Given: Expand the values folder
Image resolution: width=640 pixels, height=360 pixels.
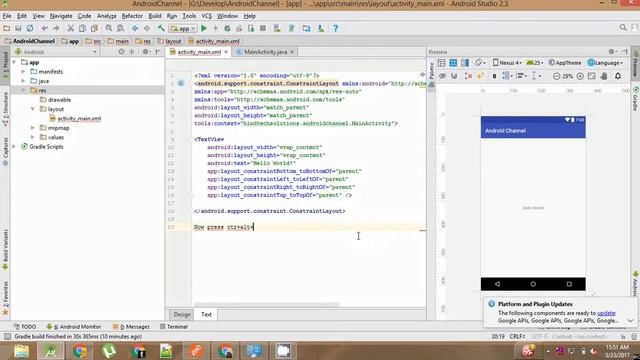Looking at the screenshot, I should point(33,137).
